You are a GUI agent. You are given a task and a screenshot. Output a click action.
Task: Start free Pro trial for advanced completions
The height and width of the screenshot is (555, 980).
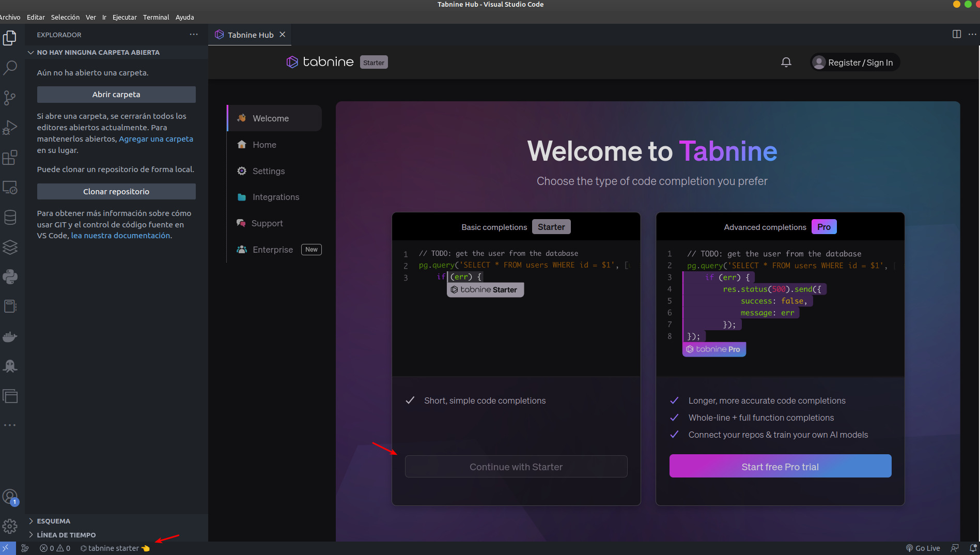(x=780, y=466)
